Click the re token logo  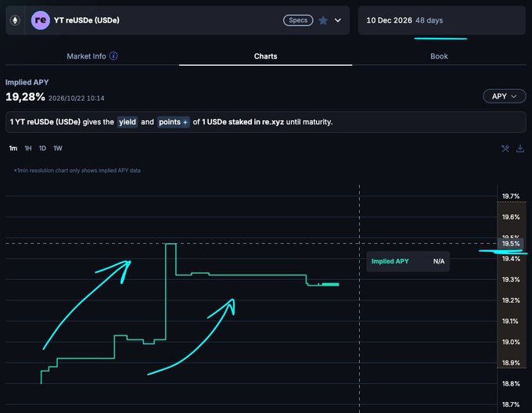point(41,20)
